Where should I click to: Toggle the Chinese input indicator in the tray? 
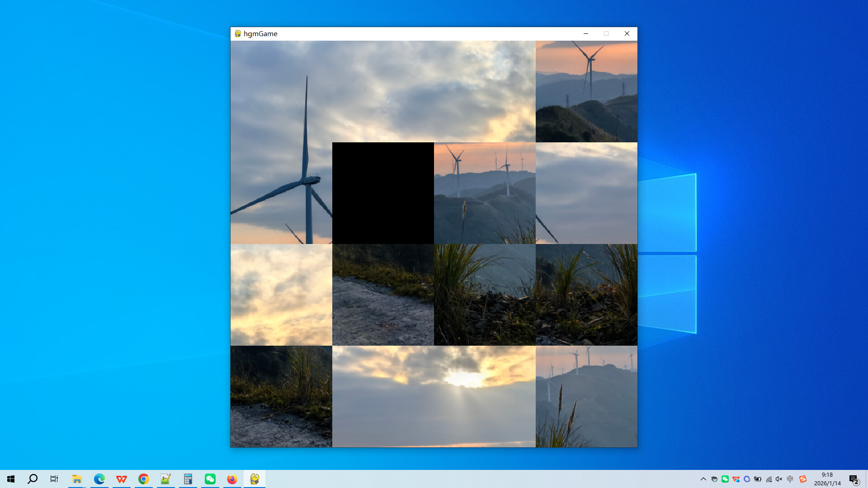790,479
